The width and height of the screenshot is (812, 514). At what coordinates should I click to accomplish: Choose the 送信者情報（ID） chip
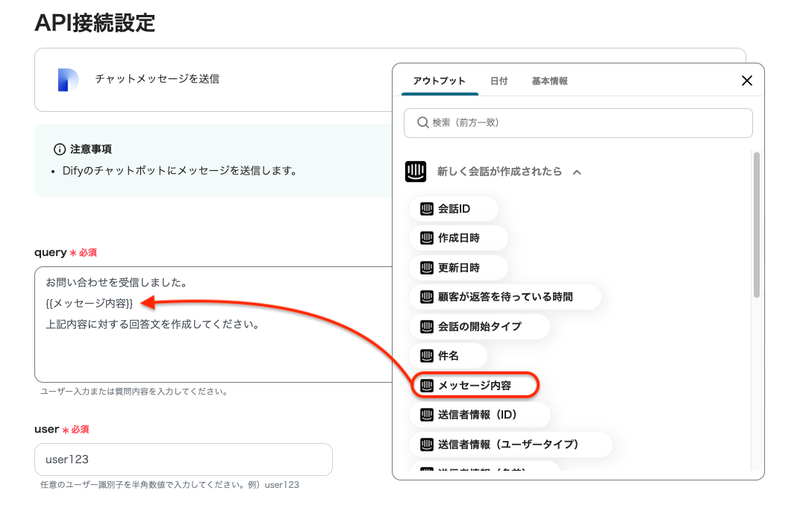[x=478, y=414]
